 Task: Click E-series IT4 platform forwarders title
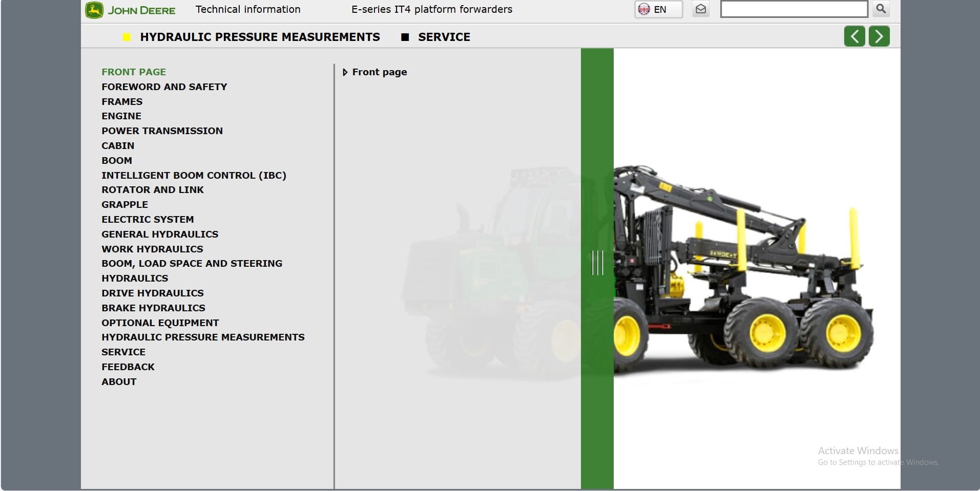(x=432, y=9)
